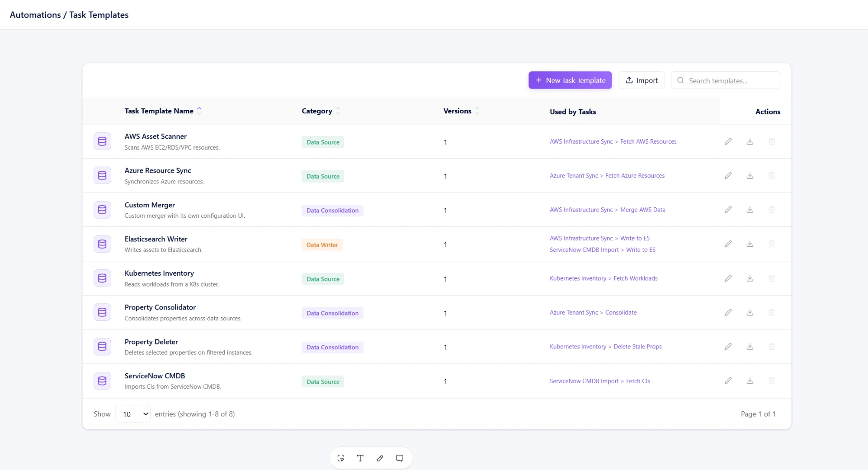This screenshot has width=868, height=470.
Task: Click the Actions column header
Action: point(768,112)
